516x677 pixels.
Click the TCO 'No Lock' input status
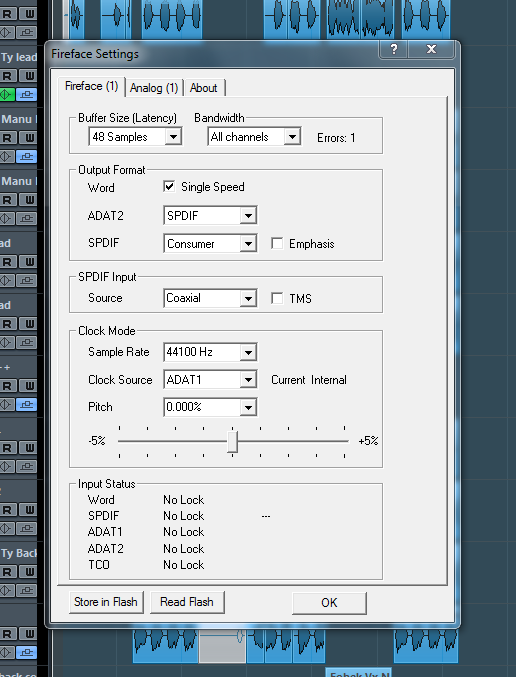(184, 565)
